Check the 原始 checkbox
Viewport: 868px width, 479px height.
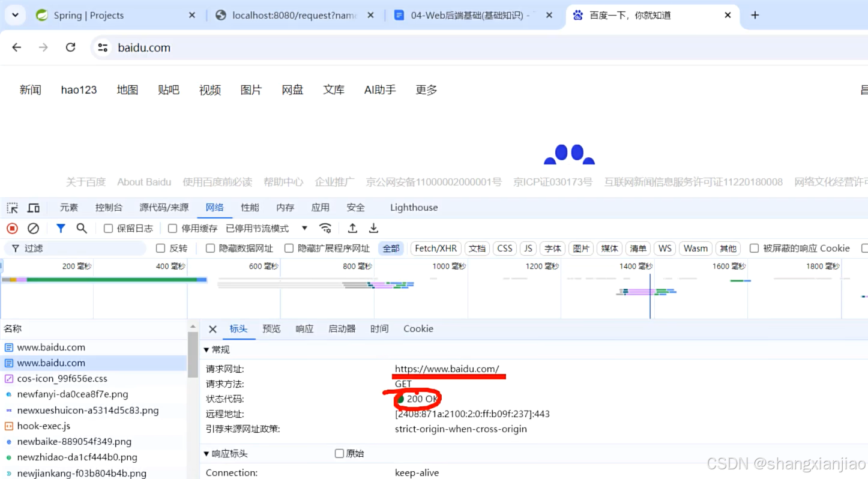(x=340, y=454)
